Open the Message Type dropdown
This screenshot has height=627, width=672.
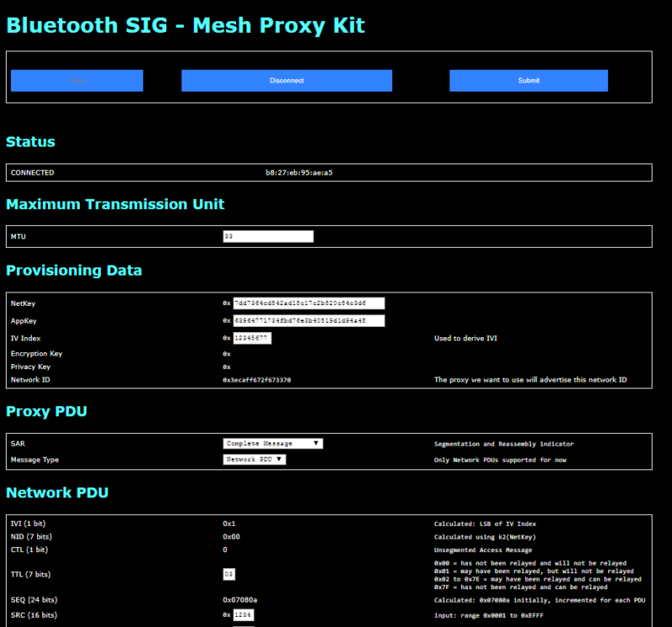coord(252,460)
